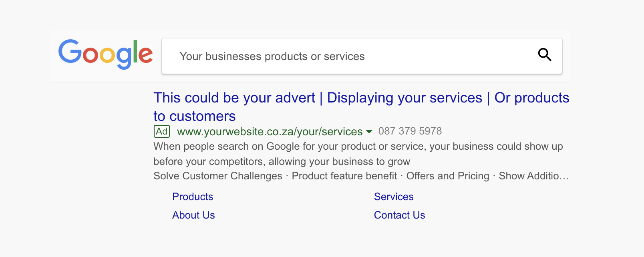Click the truncated "Show Additio…" callout

tap(533, 176)
